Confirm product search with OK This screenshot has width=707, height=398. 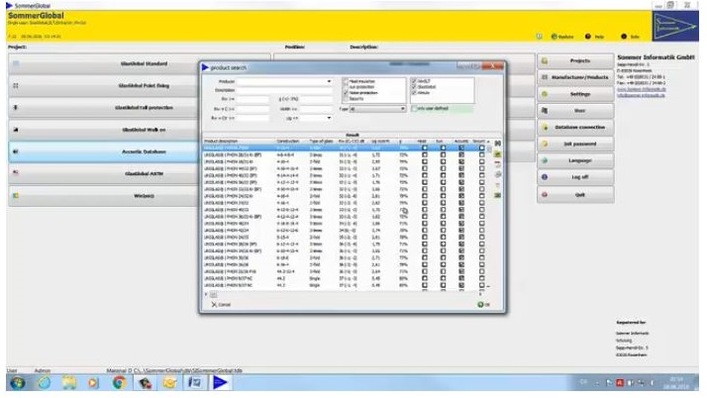pyautogui.click(x=483, y=305)
